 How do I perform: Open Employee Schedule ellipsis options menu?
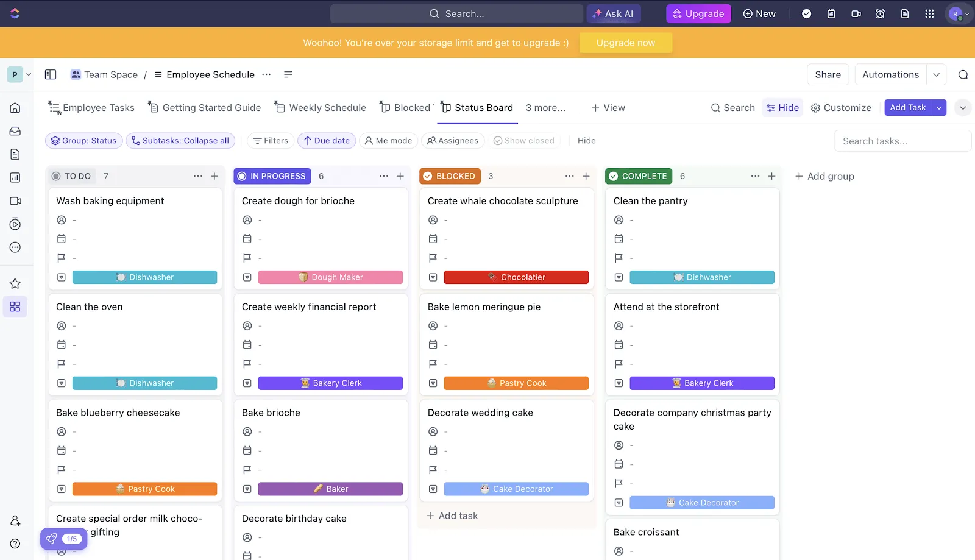coord(266,74)
